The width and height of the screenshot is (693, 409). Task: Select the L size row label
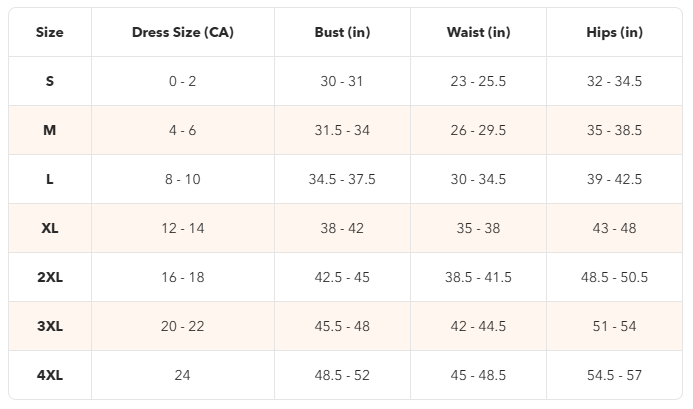49,179
